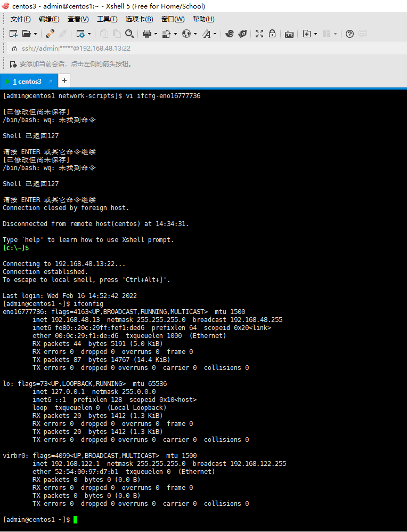The image size is (407, 532).
Task: Click the green [c:\~]$ local prompt
Action: tap(15, 248)
